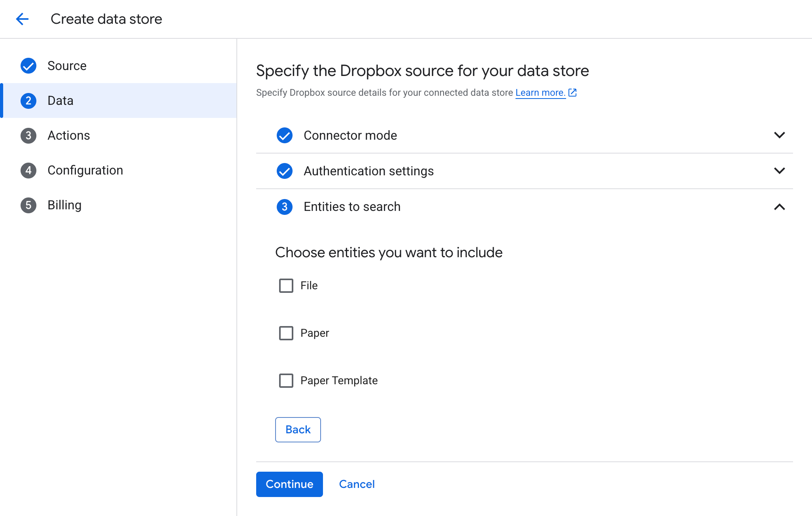Expand the Connector mode section

[x=780, y=135]
